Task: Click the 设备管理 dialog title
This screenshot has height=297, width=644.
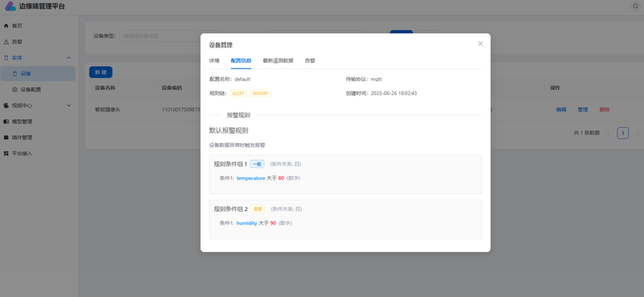Action: point(221,45)
